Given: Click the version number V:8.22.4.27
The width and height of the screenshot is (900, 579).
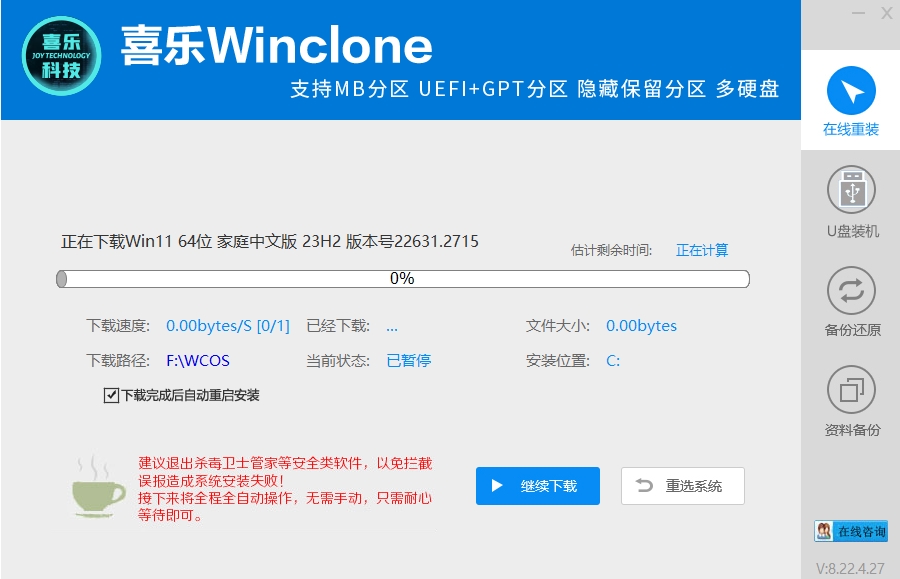Looking at the screenshot, I should coord(851,568).
